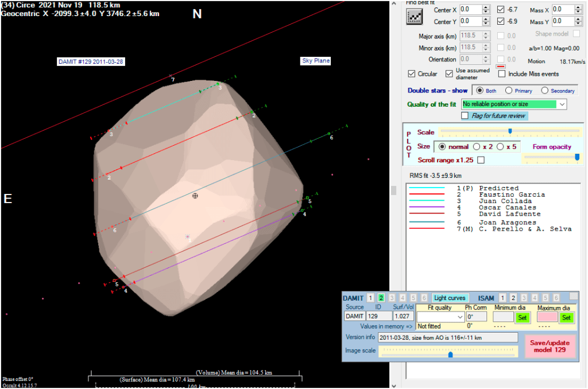Select the Primary double star option
Screen dimensions: 588x389
point(509,91)
